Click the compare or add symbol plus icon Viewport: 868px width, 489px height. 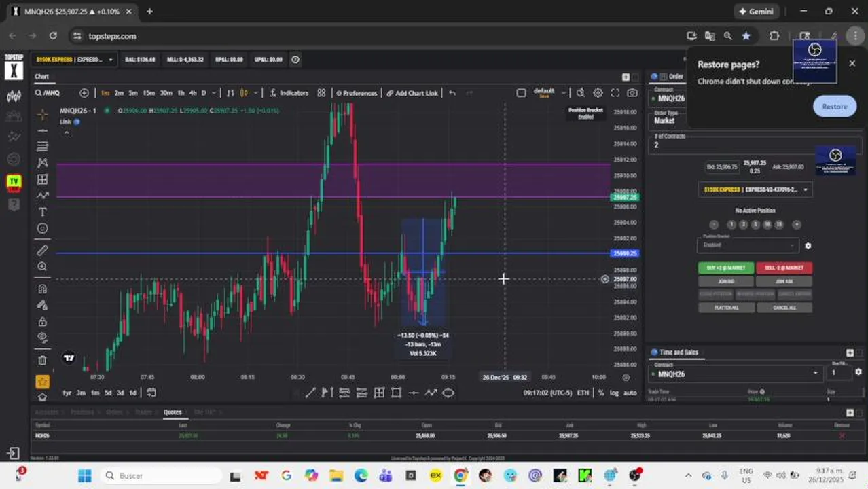[x=84, y=93]
